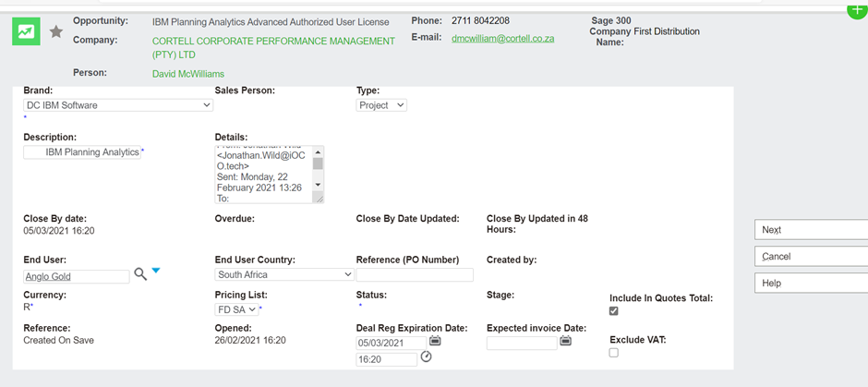Click the dmcwilliam@cortell.co.za email link
Screen dimensions: 868x387
(502, 39)
